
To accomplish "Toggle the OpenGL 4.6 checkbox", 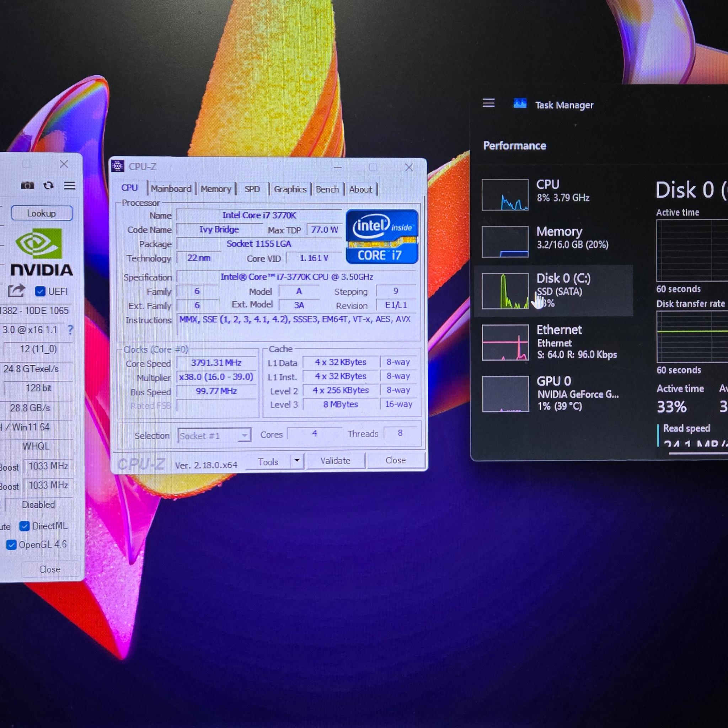I will coord(11,545).
